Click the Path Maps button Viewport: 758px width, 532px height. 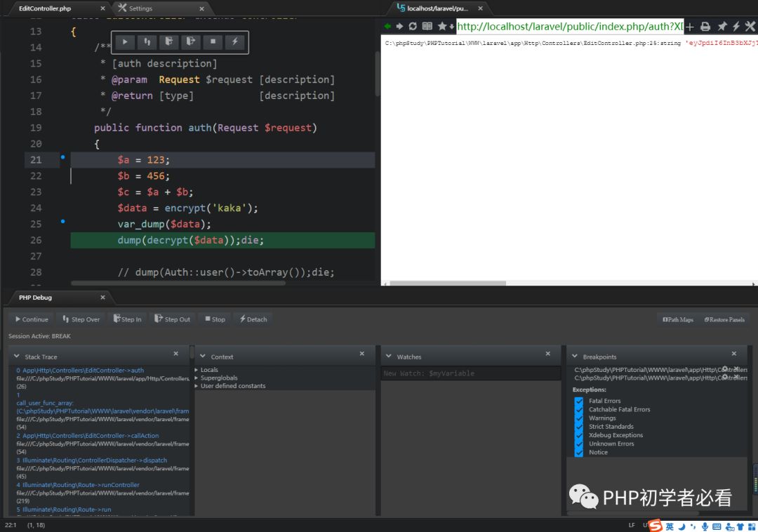[x=678, y=319]
